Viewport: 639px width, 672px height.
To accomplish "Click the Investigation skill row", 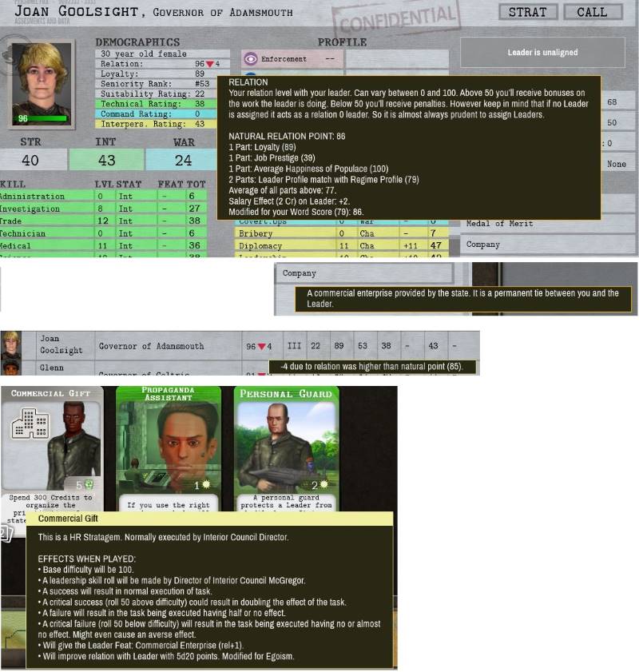I will click(103, 209).
